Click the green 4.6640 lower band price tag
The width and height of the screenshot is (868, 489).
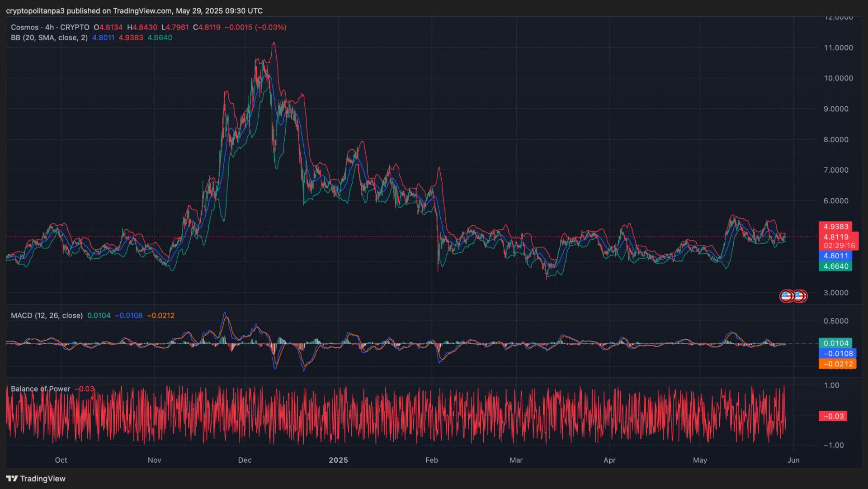835,266
